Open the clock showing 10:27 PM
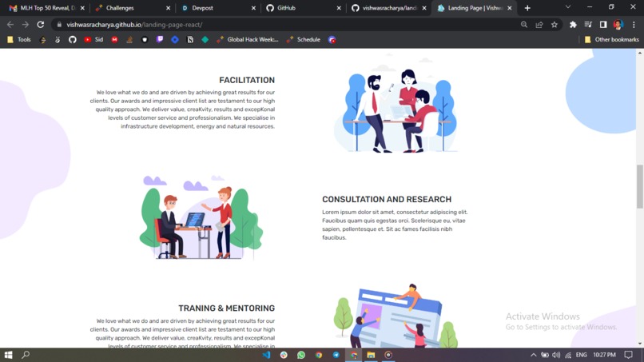 604,355
